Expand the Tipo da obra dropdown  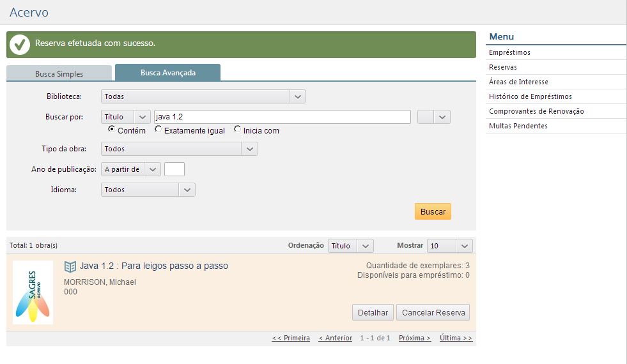click(x=179, y=149)
